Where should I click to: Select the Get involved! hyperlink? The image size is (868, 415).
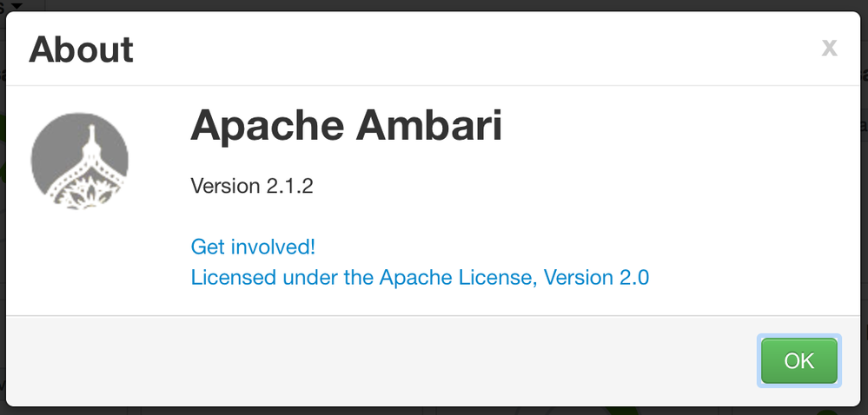(253, 247)
